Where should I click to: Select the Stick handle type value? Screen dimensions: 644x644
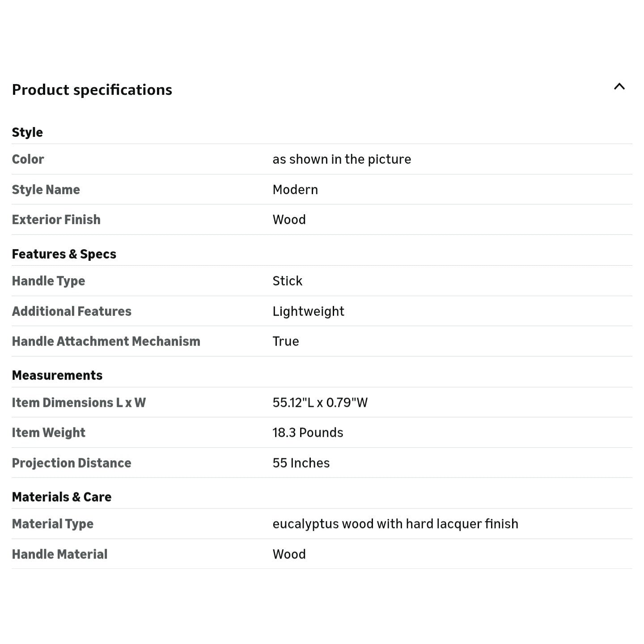pyautogui.click(x=288, y=281)
